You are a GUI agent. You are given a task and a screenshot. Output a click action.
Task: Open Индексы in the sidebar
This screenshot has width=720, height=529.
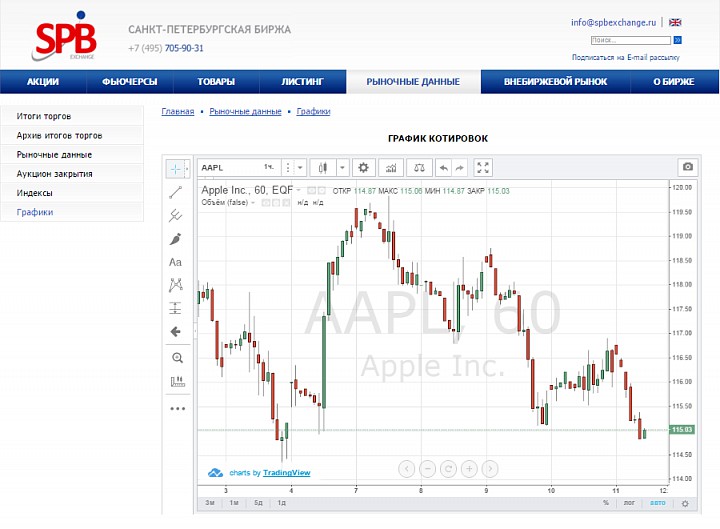coord(72,193)
